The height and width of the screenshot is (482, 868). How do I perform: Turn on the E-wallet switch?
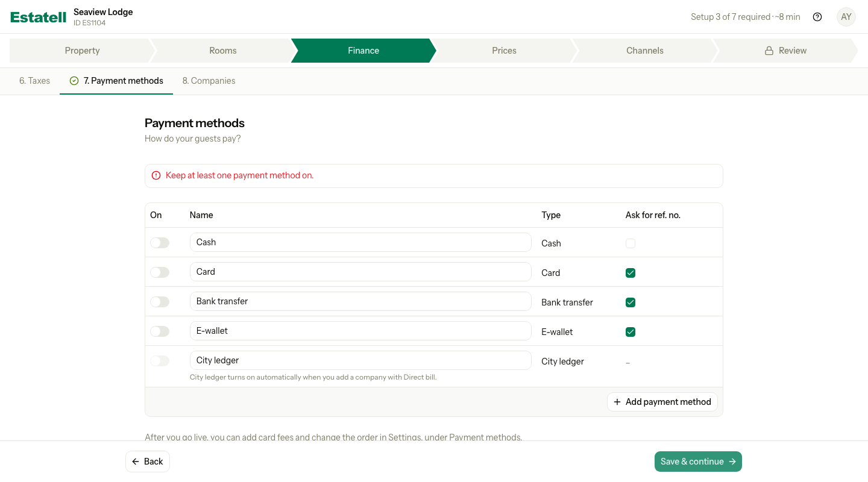click(160, 331)
